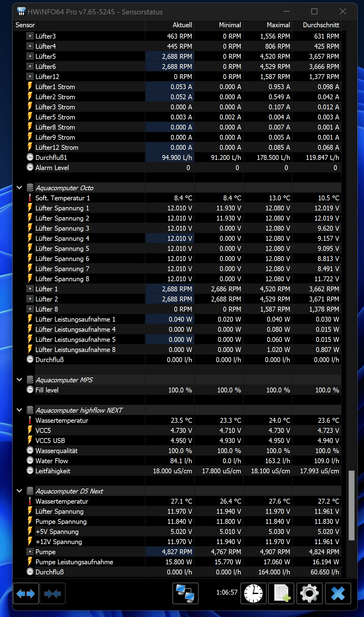Click the lightning icon of VCC5 USB
Screen dimensions: 364x617
[x=30, y=441]
